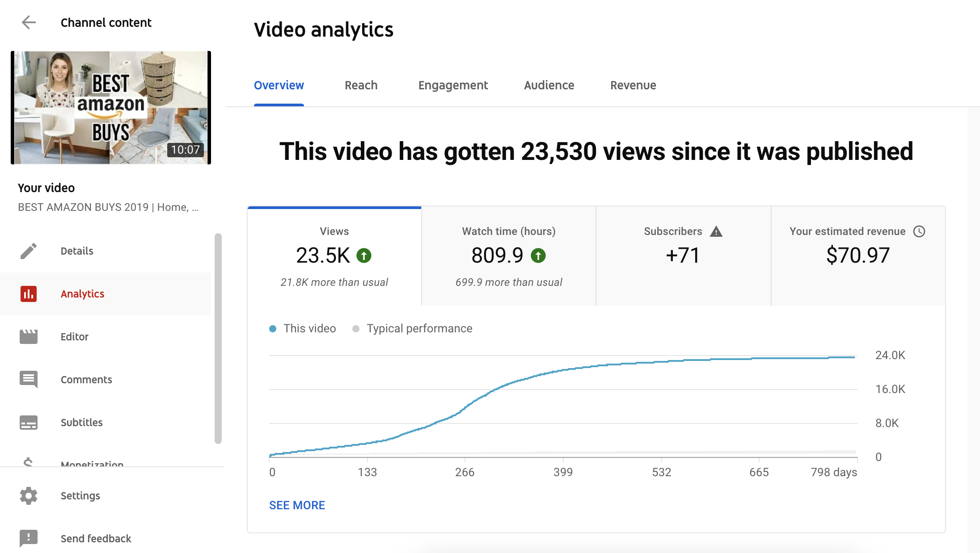Screen dimensions: 980x553
Task: Click the green up arrow beside 809.9 hours
Action: click(x=538, y=256)
